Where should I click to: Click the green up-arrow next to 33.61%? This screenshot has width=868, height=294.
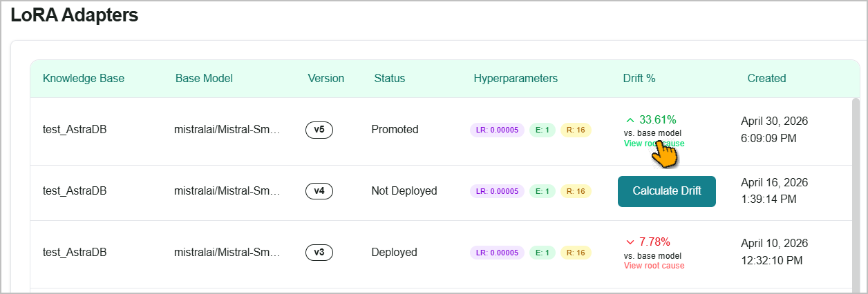tap(630, 119)
